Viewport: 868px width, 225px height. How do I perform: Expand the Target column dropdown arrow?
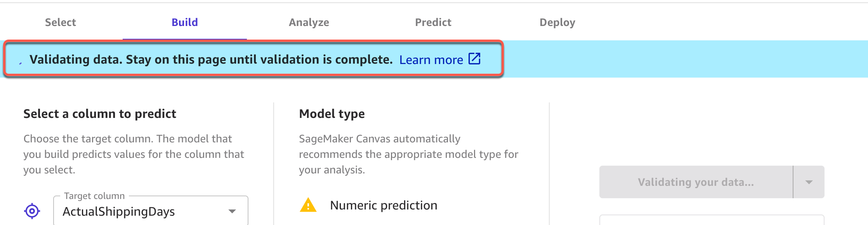coord(232,211)
